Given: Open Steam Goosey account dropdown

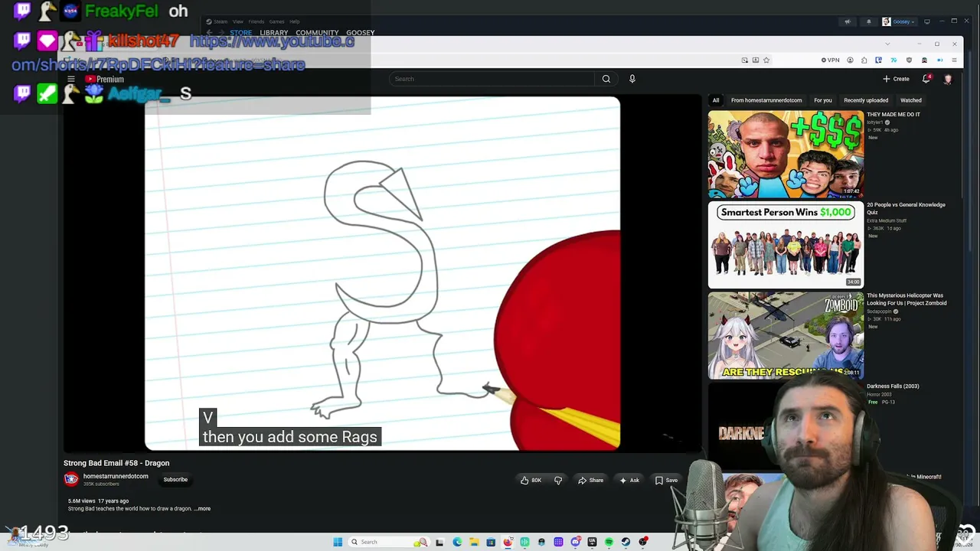Looking at the screenshot, I should pos(899,21).
